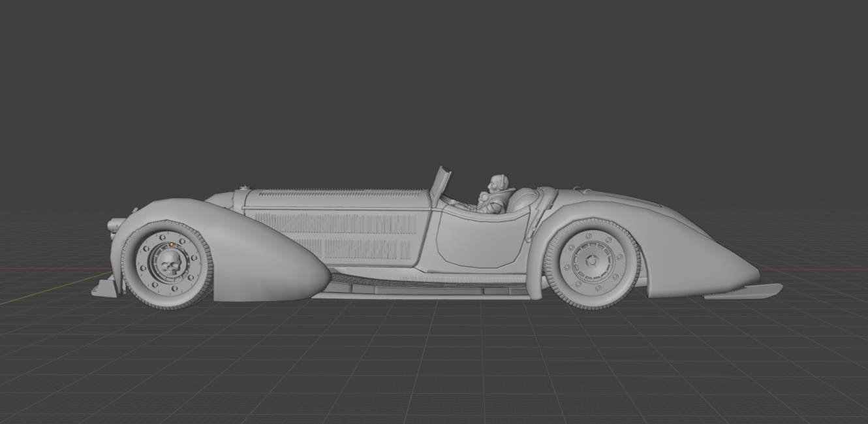Viewport: 868px width, 424px height.
Task: Click empty viewport space above the car
Action: coord(431,78)
